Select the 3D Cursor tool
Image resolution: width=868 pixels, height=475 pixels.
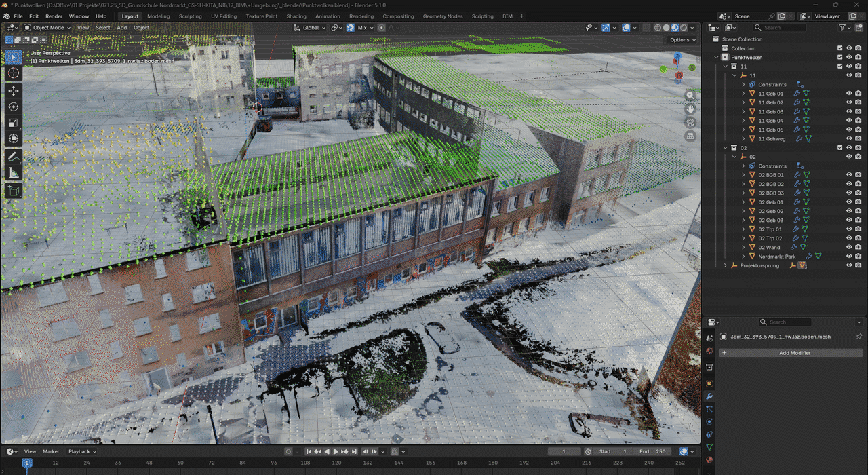(x=14, y=73)
